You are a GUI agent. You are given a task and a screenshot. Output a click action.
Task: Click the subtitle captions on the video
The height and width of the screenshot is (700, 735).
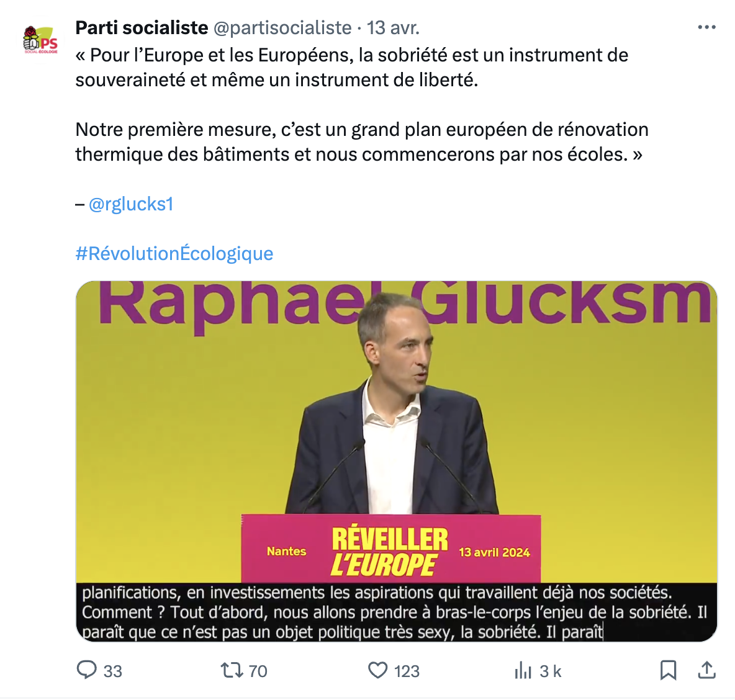[395, 612]
